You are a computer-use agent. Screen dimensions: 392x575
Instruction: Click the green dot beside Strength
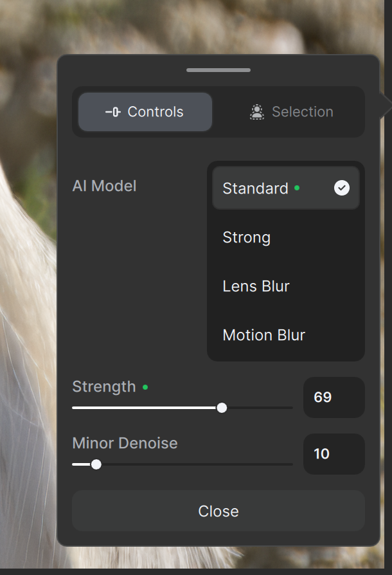click(145, 387)
